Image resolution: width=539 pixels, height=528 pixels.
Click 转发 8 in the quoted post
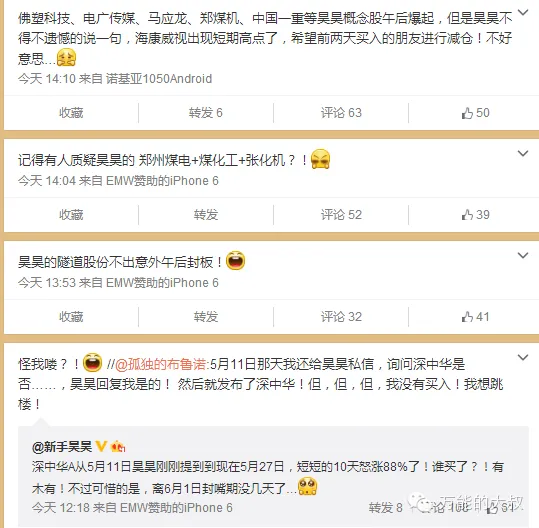385,507
